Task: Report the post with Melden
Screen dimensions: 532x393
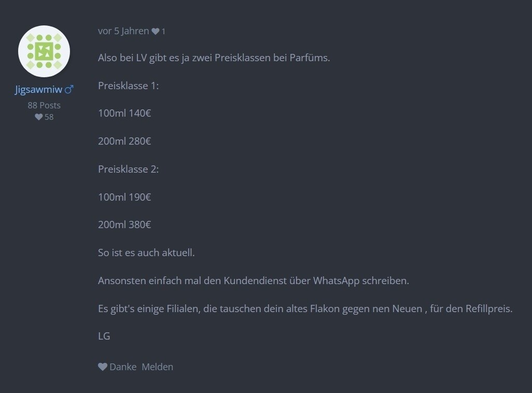Action: tap(158, 367)
